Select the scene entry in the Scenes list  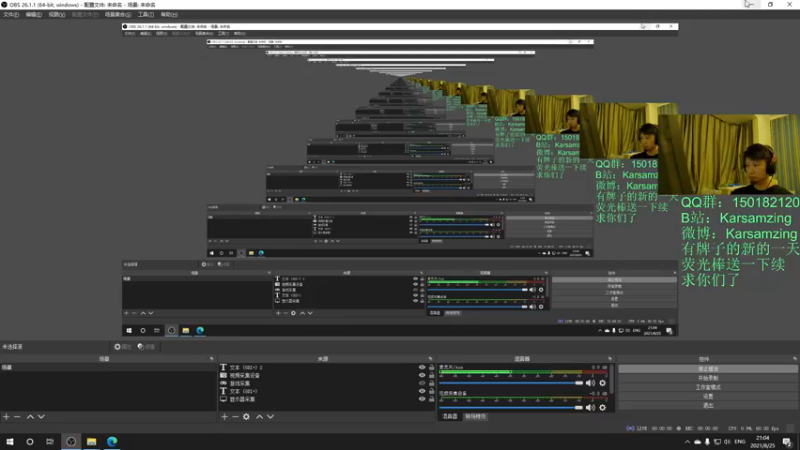pyautogui.click(x=108, y=367)
